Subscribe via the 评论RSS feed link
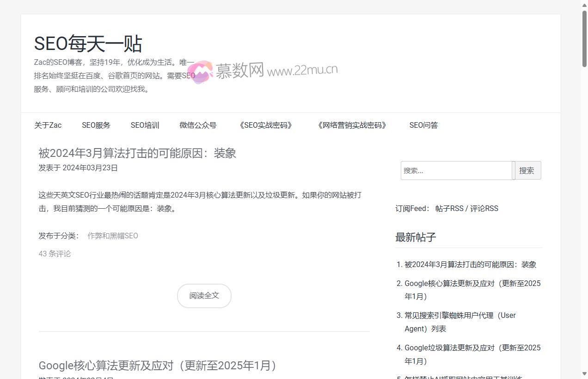Viewport: 588px width, 379px height. click(x=484, y=208)
